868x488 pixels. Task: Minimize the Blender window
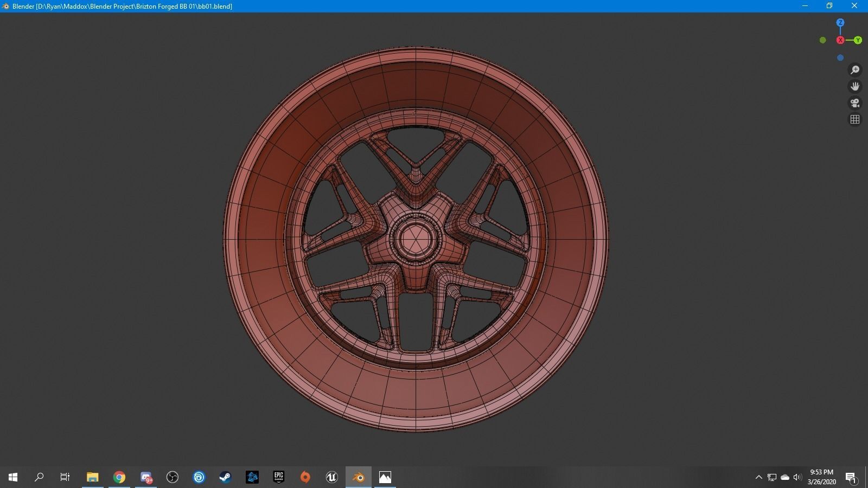pos(805,6)
